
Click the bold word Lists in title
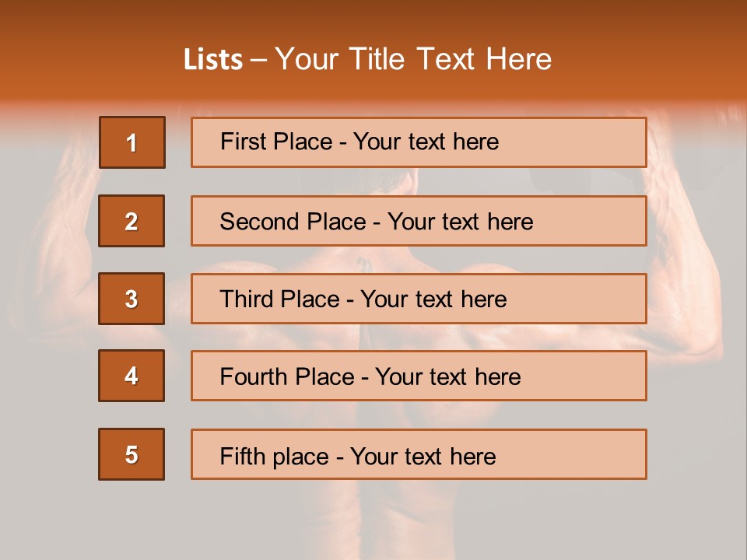(213, 59)
